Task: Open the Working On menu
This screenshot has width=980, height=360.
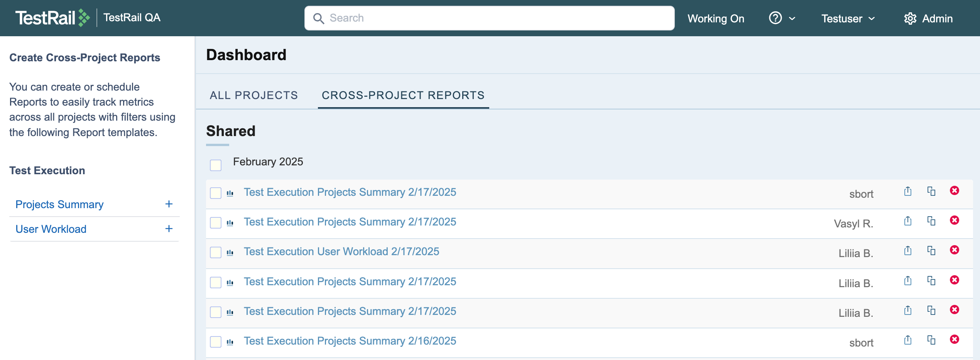Action: coord(715,19)
